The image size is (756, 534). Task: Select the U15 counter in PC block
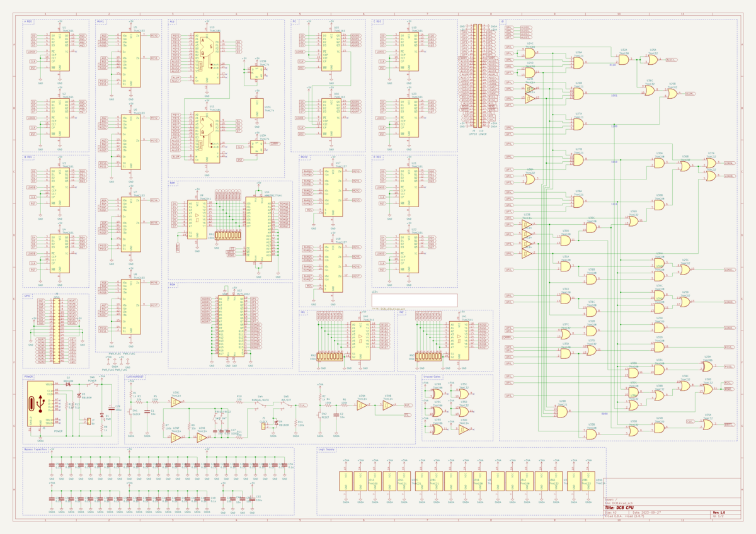(x=331, y=50)
